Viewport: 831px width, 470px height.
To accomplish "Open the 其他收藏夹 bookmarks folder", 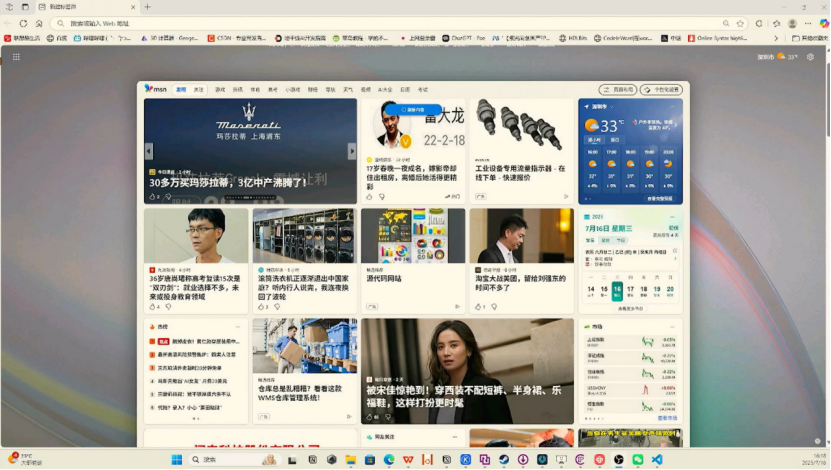I will coord(809,38).
